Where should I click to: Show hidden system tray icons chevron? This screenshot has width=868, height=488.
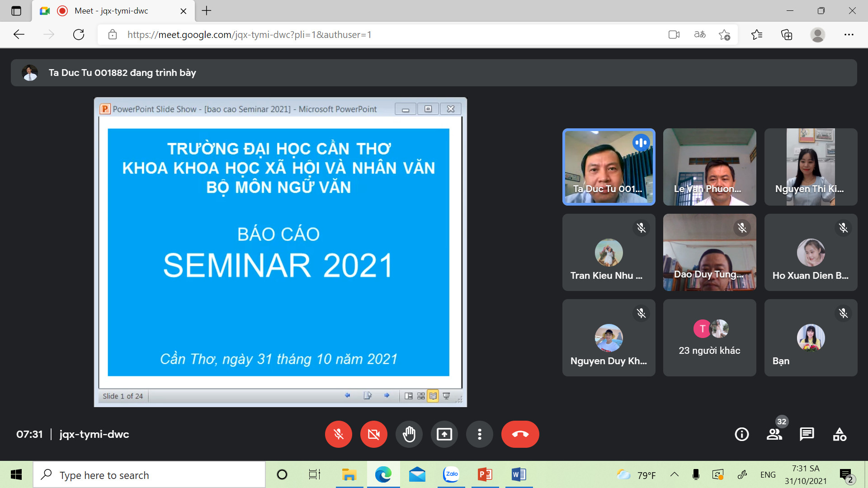click(x=674, y=474)
